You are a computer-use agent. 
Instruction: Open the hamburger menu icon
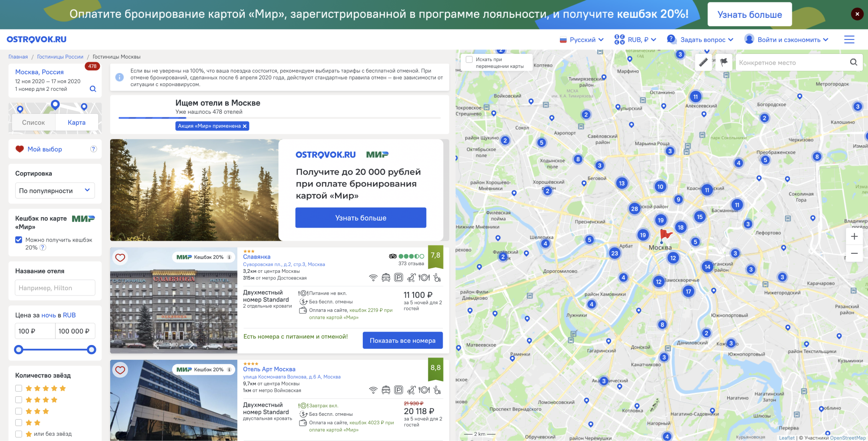point(849,40)
